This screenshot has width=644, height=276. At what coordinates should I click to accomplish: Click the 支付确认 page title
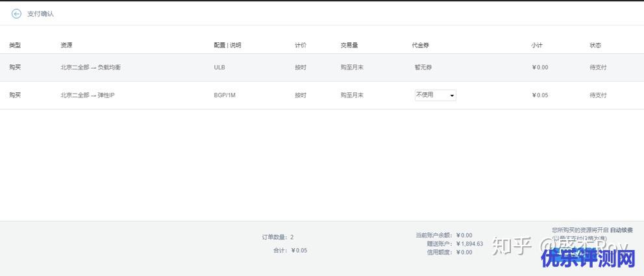(x=41, y=14)
